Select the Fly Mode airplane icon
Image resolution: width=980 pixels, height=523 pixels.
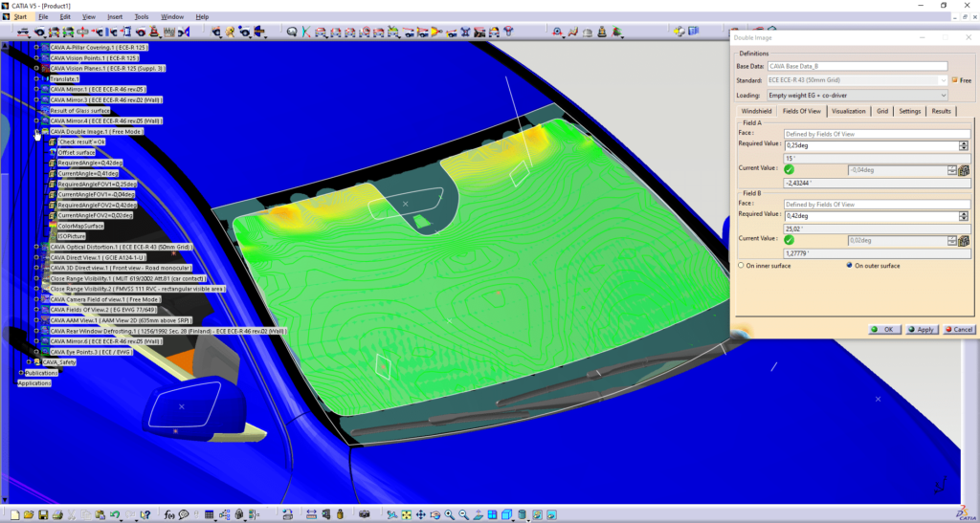click(391, 515)
